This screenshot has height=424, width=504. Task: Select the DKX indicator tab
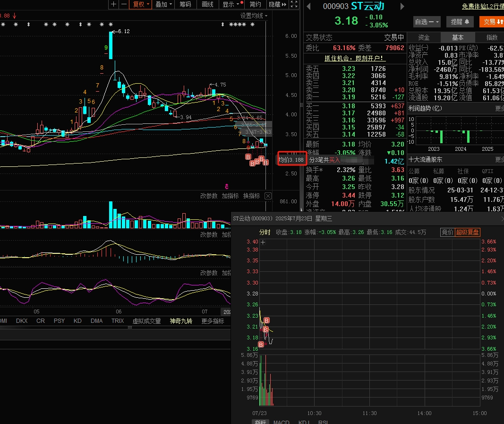(22, 321)
